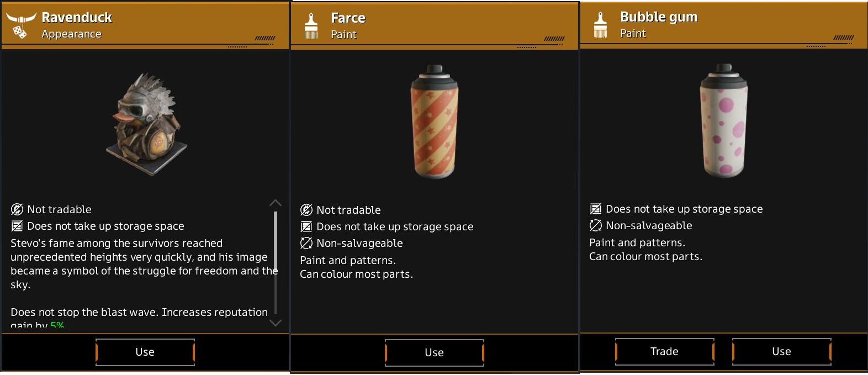
Task: Click the up arrow of Ravenduck description
Action: pos(276,203)
